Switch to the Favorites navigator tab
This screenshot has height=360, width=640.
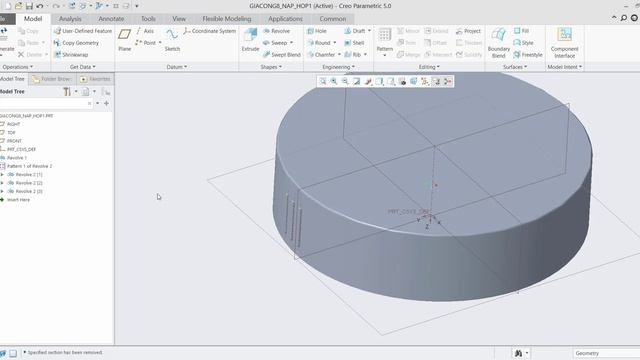click(95, 79)
